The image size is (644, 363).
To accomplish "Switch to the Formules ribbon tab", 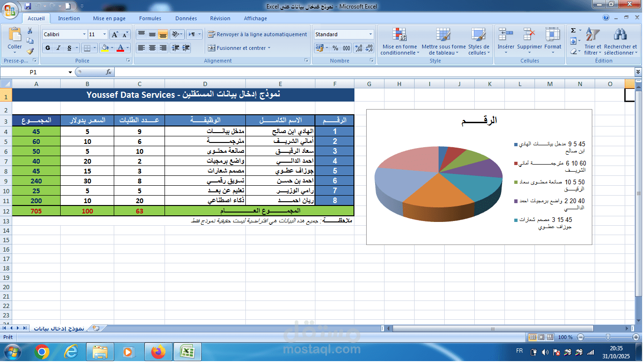I will pos(150,18).
